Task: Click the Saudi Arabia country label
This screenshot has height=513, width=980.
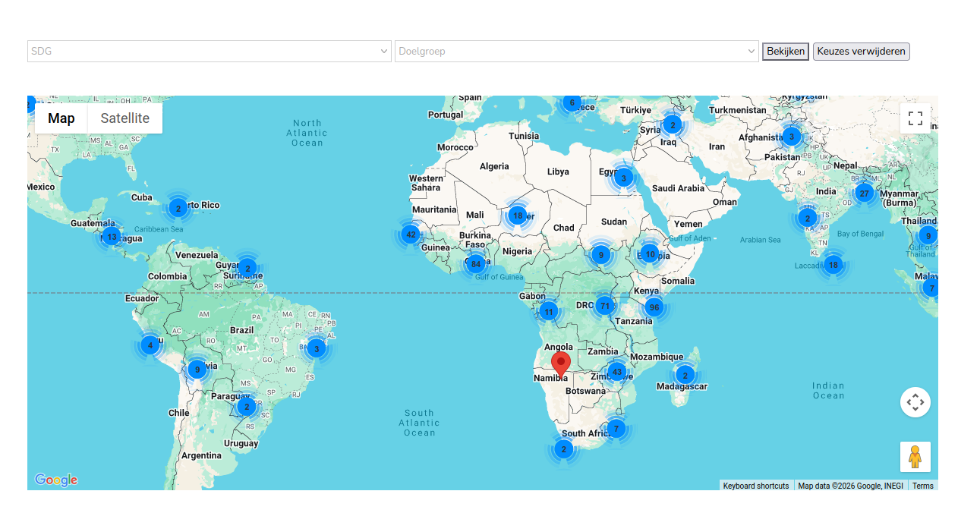Action: 679,188
